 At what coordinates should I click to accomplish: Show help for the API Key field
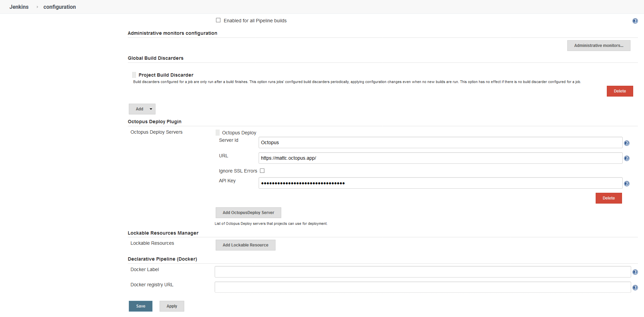click(626, 184)
